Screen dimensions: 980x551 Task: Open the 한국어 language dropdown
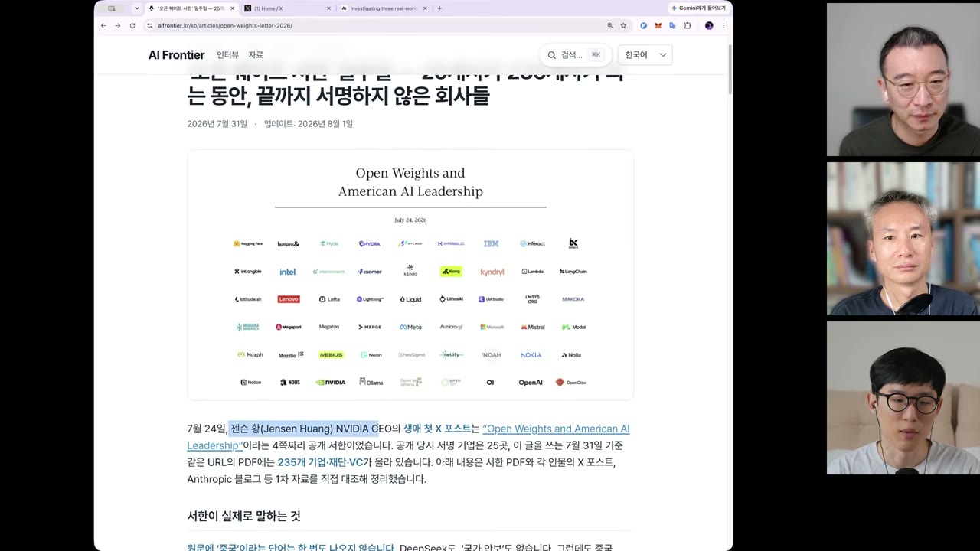[645, 55]
